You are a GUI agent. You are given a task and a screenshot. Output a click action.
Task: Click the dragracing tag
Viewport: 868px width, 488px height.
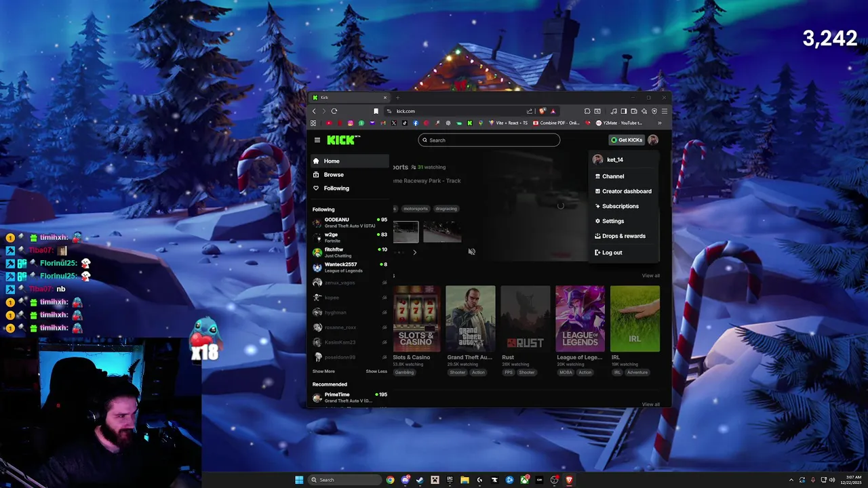446,209
